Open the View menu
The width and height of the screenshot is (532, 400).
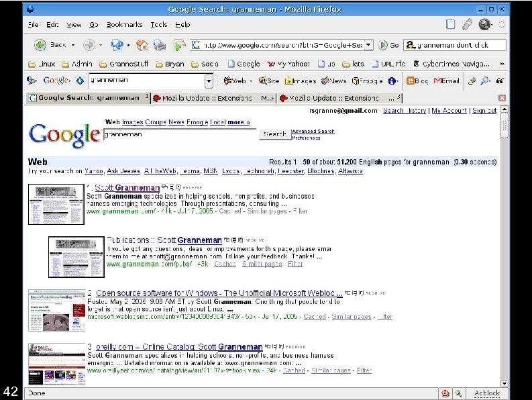[74, 24]
